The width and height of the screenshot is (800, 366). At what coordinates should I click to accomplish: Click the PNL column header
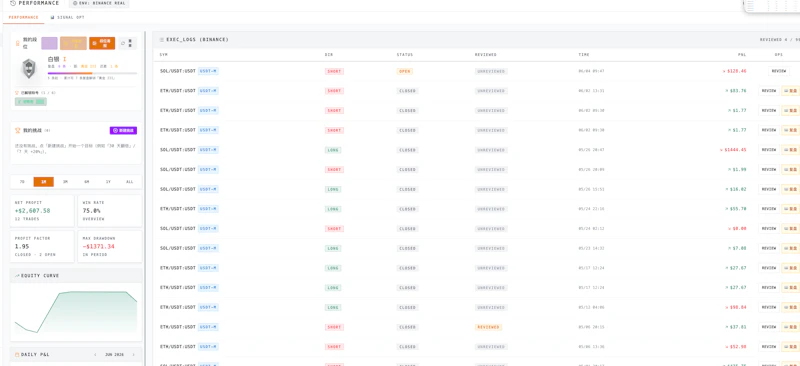pos(741,55)
